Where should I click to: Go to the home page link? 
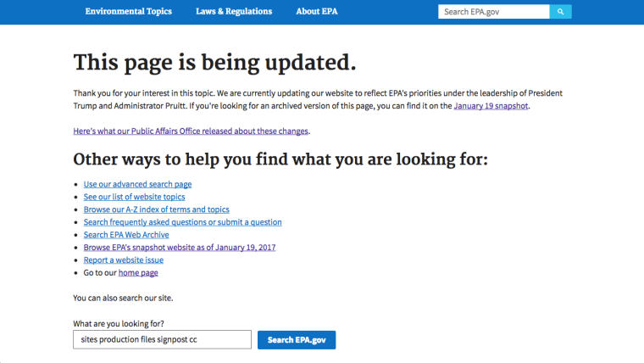click(x=138, y=273)
